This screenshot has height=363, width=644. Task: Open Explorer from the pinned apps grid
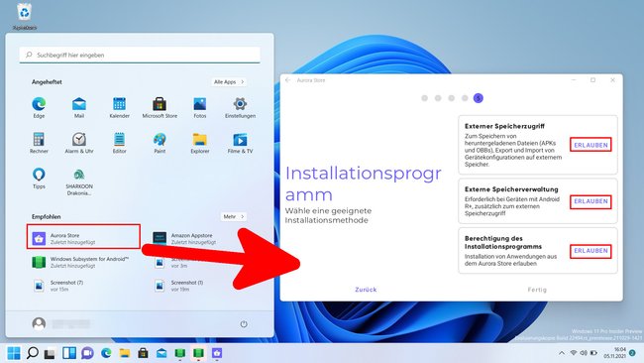click(199, 143)
